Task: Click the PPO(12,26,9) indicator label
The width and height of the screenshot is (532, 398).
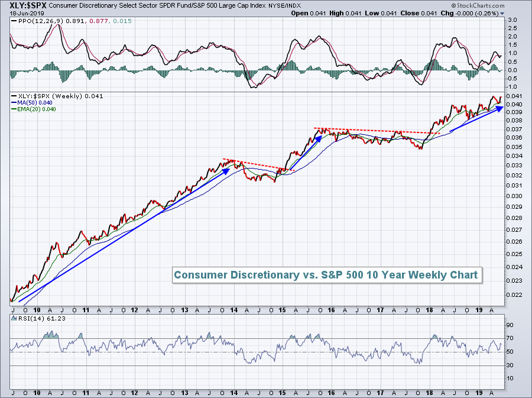Action: 40,21
